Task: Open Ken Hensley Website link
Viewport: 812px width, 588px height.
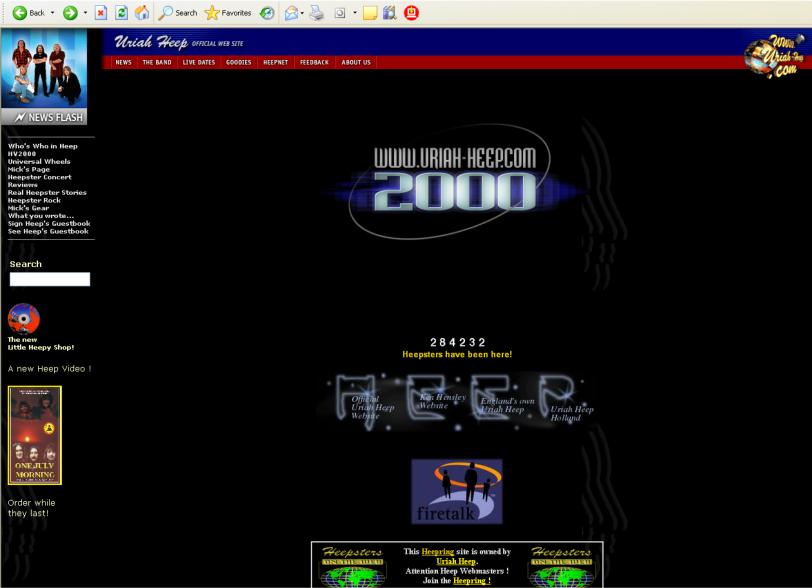Action: coord(442,401)
